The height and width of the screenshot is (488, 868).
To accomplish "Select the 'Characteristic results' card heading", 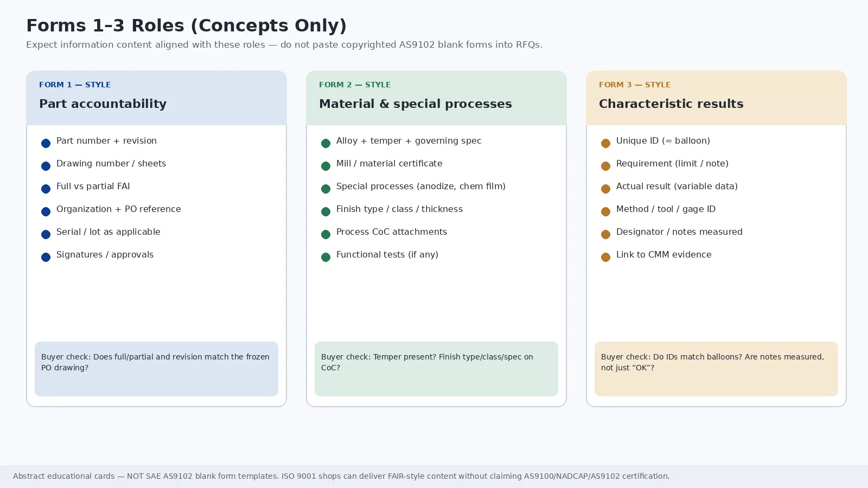I will (671, 104).
